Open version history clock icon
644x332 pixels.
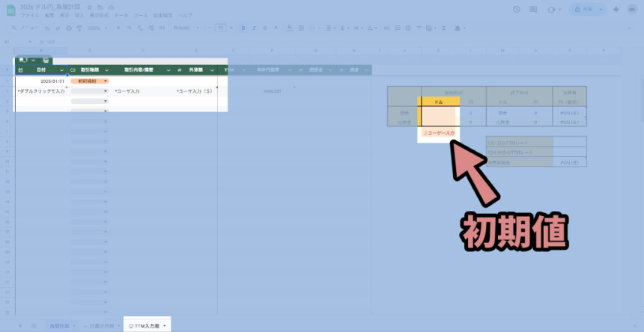pos(517,10)
